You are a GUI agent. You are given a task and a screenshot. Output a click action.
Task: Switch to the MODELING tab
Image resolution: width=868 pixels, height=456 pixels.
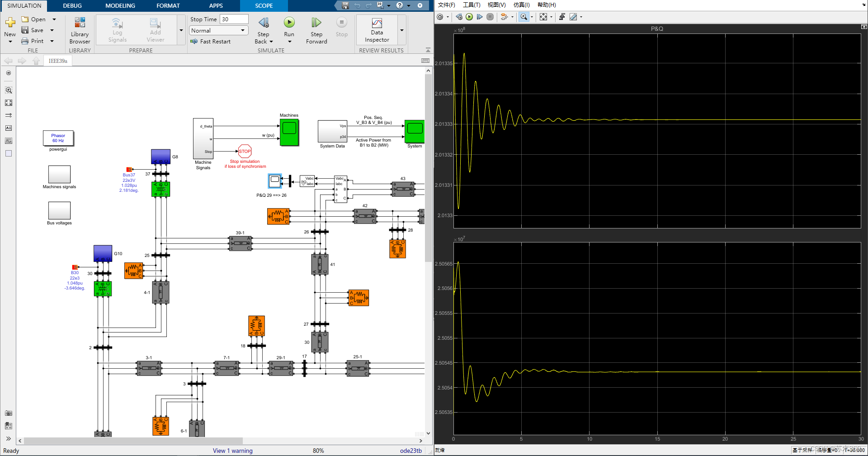pos(120,6)
